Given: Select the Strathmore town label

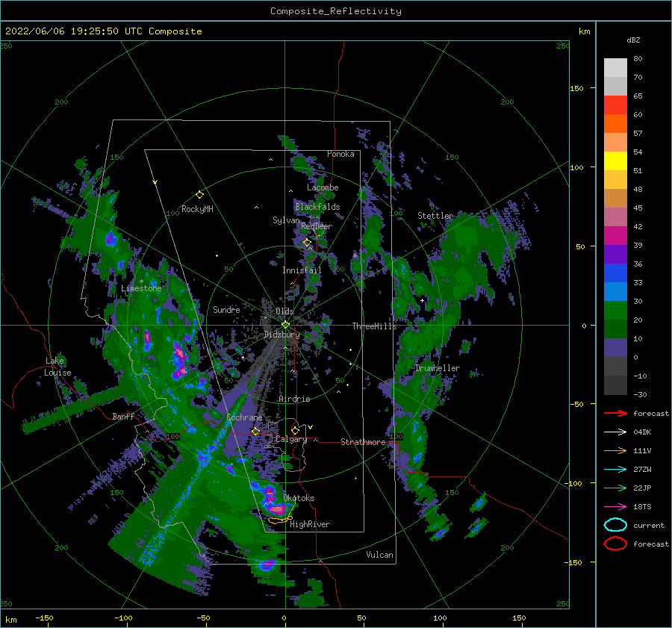Looking at the screenshot, I should [x=363, y=442].
